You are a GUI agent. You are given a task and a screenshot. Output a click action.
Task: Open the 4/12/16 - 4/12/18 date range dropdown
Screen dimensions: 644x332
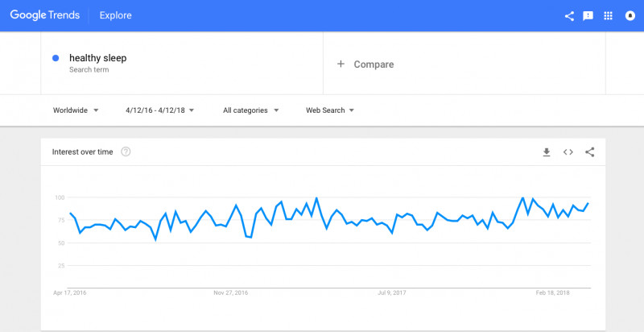point(159,110)
